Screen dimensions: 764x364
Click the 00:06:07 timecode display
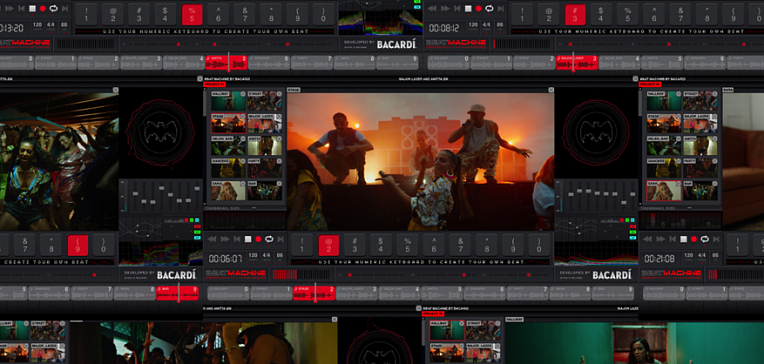click(x=226, y=258)
